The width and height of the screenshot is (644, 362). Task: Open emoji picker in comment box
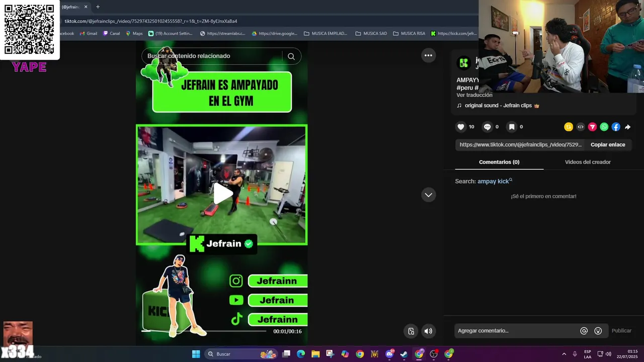pyautogui.click(x=598, y=331)
